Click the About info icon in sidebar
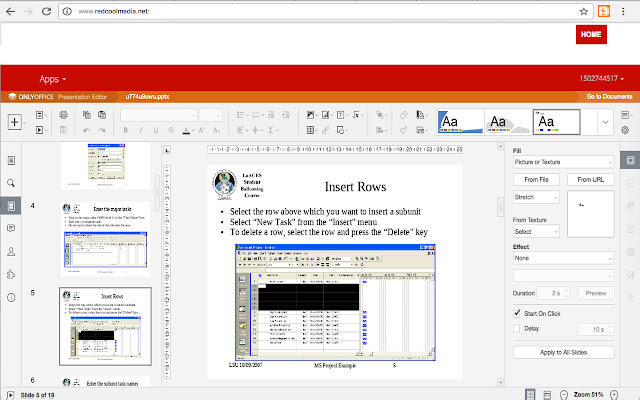Viewport: 640px width, 400px height. 10,297
